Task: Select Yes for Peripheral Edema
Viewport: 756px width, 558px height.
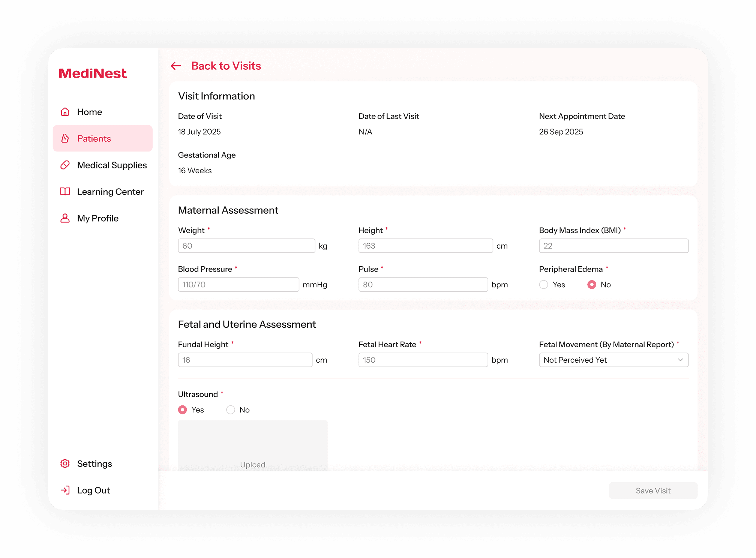Action: point(544,285)
